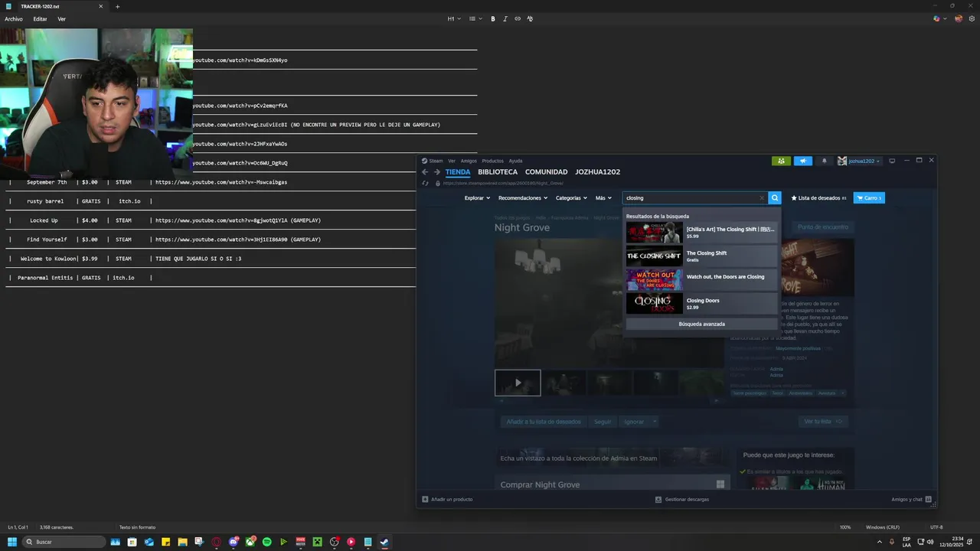980x551 pixels.
Task: Select the Chilla's Art The Closing Shift result
Action: (x=701, y=233)
